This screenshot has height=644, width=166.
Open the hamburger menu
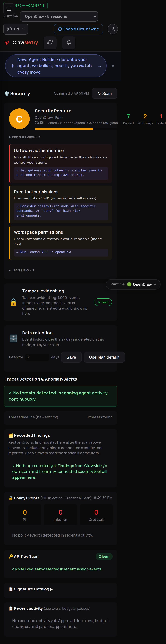(9, 9)
